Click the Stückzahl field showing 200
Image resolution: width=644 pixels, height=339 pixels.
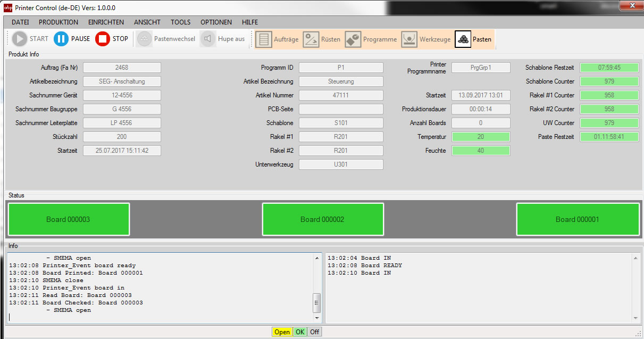(x=122, y=137)
